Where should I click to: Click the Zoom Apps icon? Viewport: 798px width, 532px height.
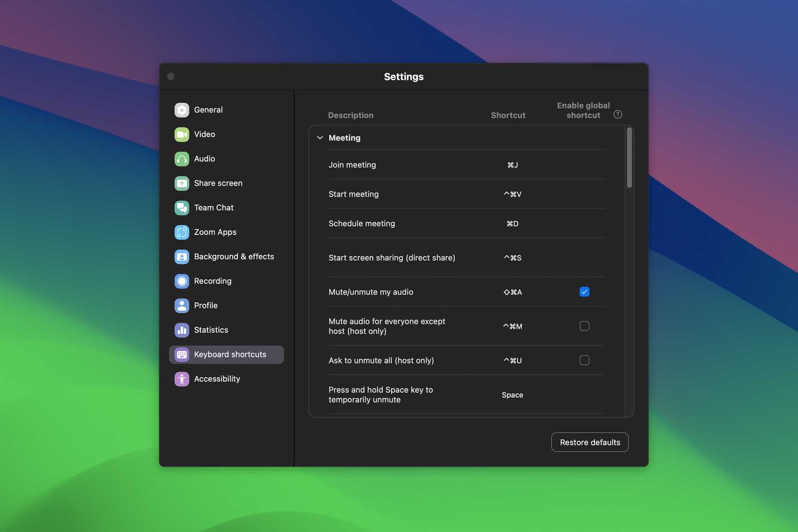(182, 232)
